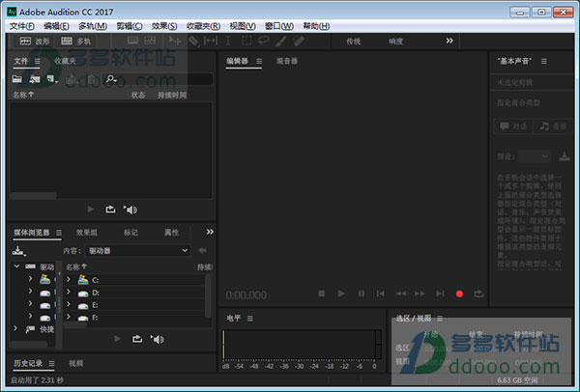The image size is (580, 392).
Task: Expand the C: drive row
Action: click(69, 279)
